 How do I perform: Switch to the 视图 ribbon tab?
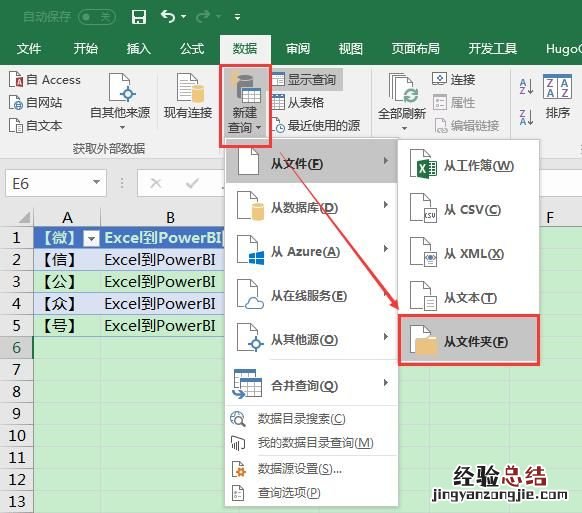(x=351, y=49)
